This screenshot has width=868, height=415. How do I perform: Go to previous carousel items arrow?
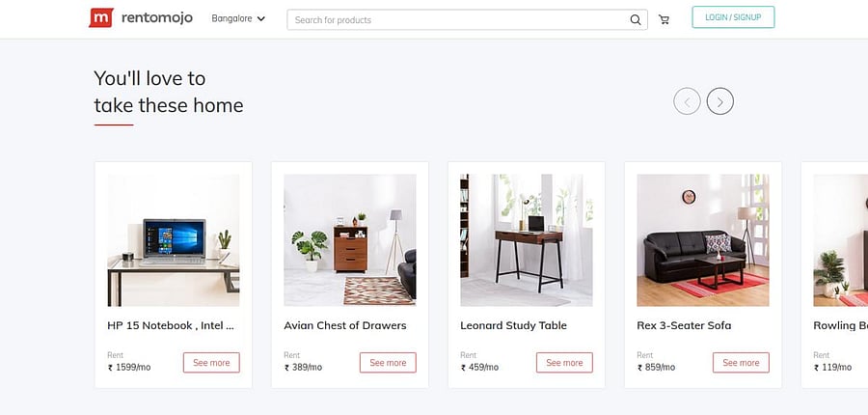coord(687,100)
